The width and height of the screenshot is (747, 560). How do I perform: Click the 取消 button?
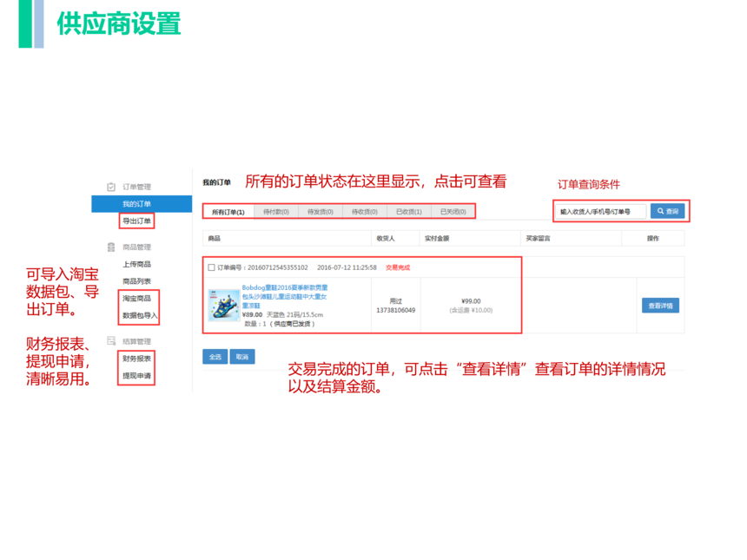[242, 357]
